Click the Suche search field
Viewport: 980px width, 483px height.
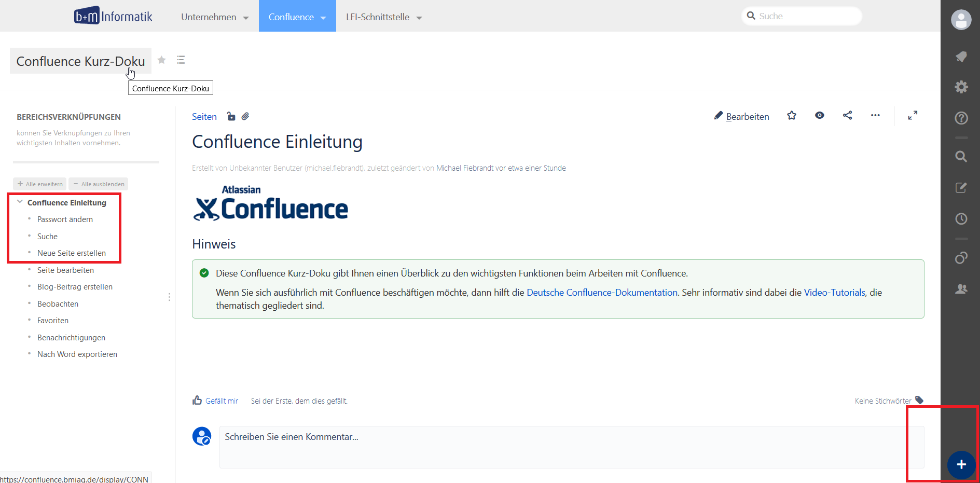coord(802,16)
